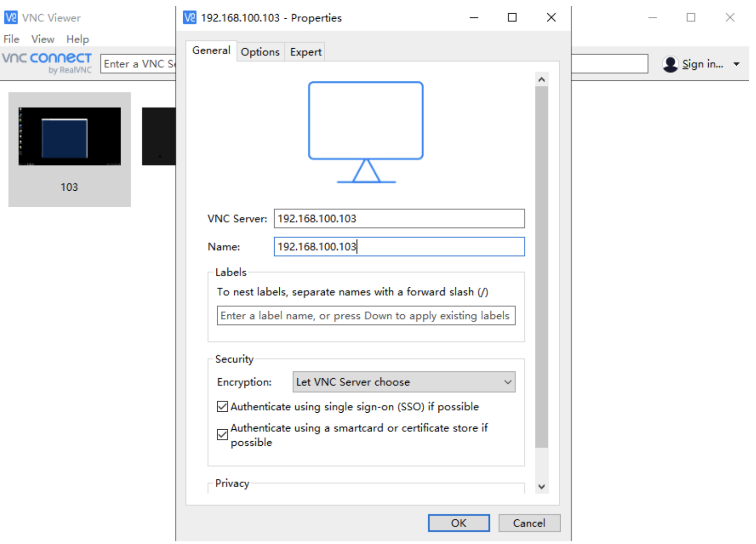Click the VNC Viewer app logo icon
Viewport: 756px width, 544px height.
click(11, 17)
